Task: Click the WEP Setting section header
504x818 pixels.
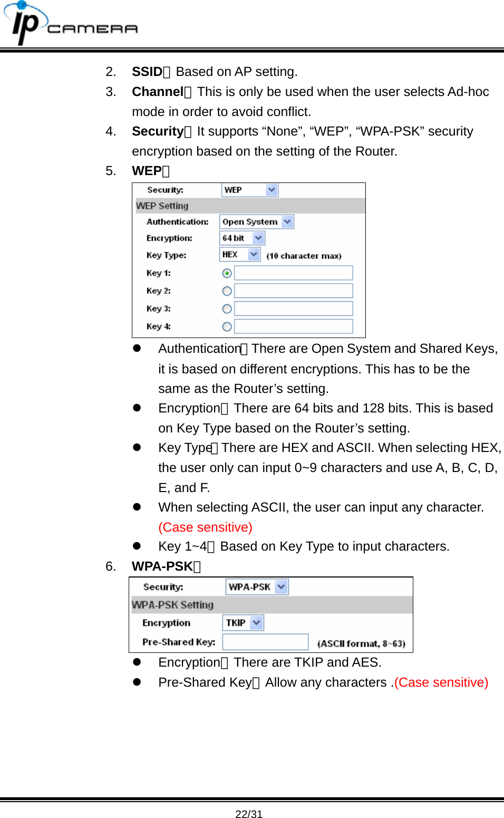Action: click(250, 206)
